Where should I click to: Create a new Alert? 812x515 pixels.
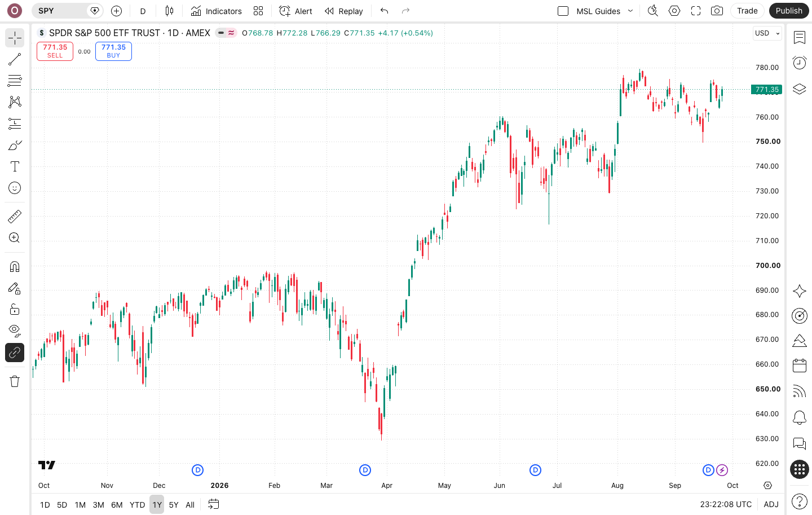[x=295, y=11]
